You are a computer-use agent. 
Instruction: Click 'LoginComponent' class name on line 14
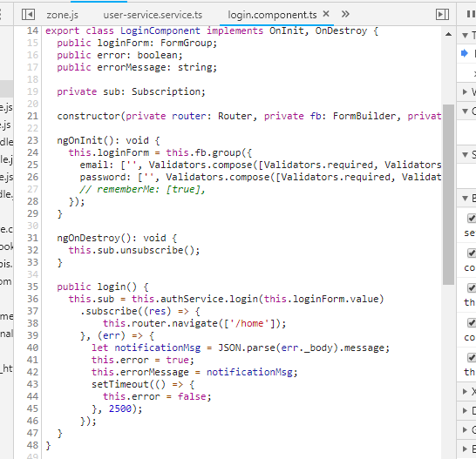pyautogui.click(x=160, y=30)
